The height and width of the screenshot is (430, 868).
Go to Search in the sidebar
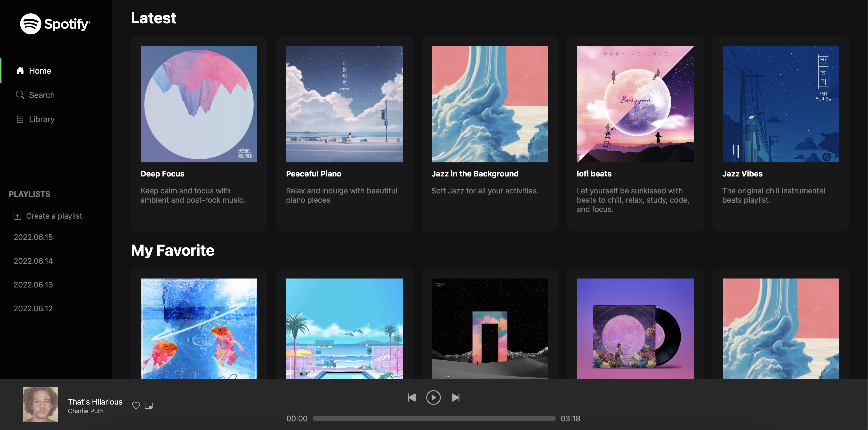tap(41, 95)
